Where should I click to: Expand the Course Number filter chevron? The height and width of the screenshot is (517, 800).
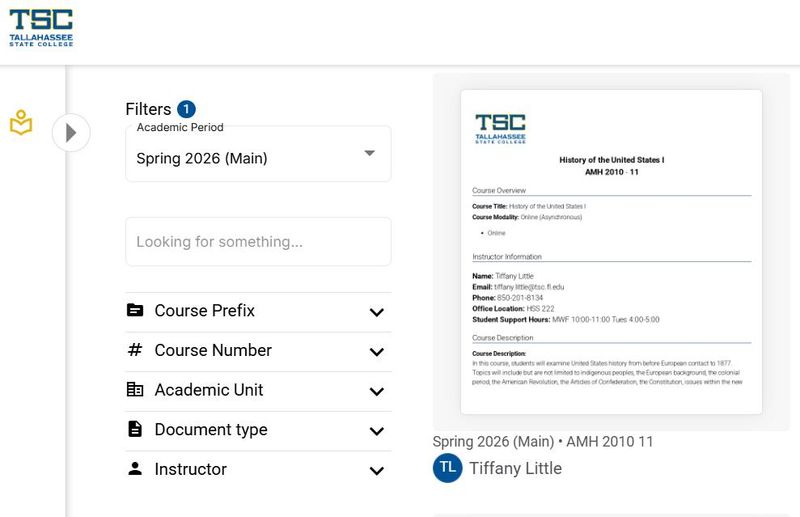pyautogui.click(x=377, y=352)
